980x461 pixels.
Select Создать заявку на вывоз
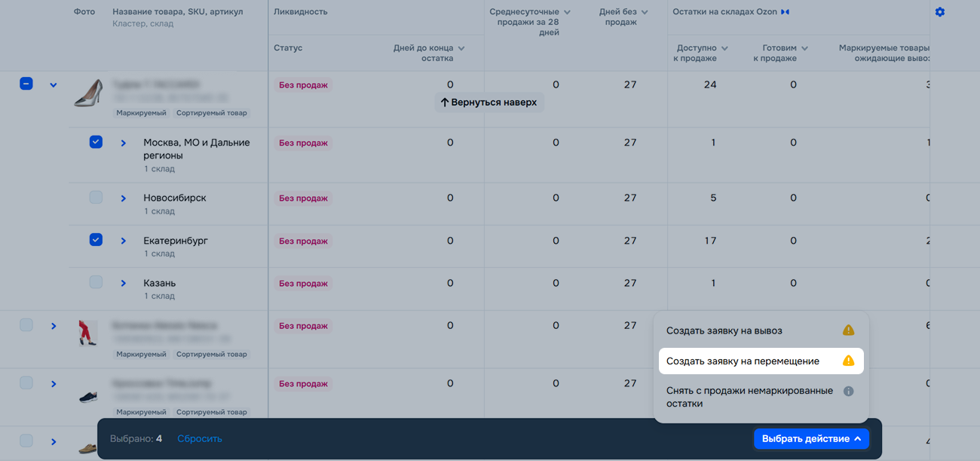pos(724,330)
